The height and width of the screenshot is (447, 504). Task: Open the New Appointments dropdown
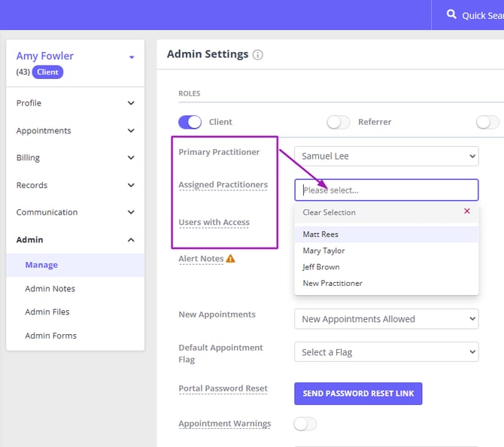click(x=386, y=319)
